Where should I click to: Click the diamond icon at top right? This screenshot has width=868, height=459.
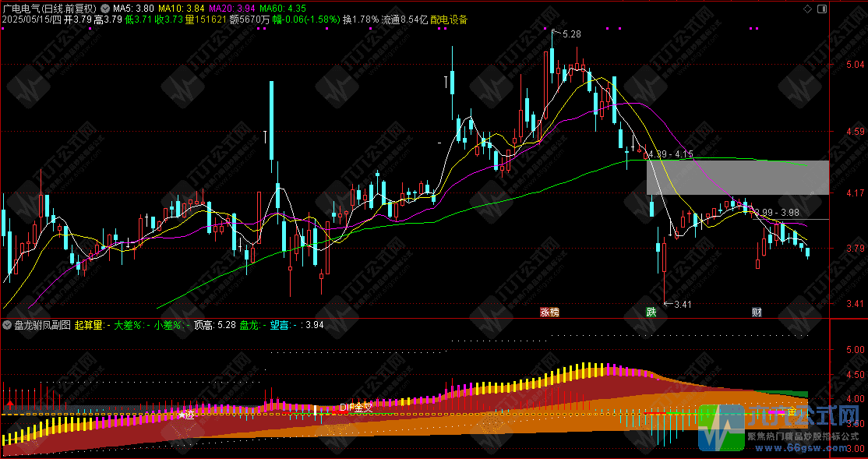(808, 9)
